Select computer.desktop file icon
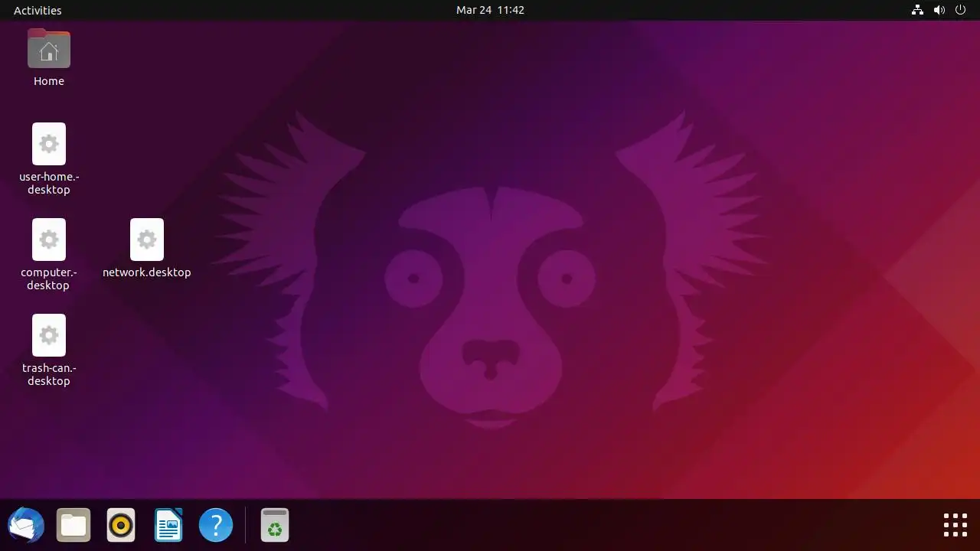 click(x=49, y=240)
